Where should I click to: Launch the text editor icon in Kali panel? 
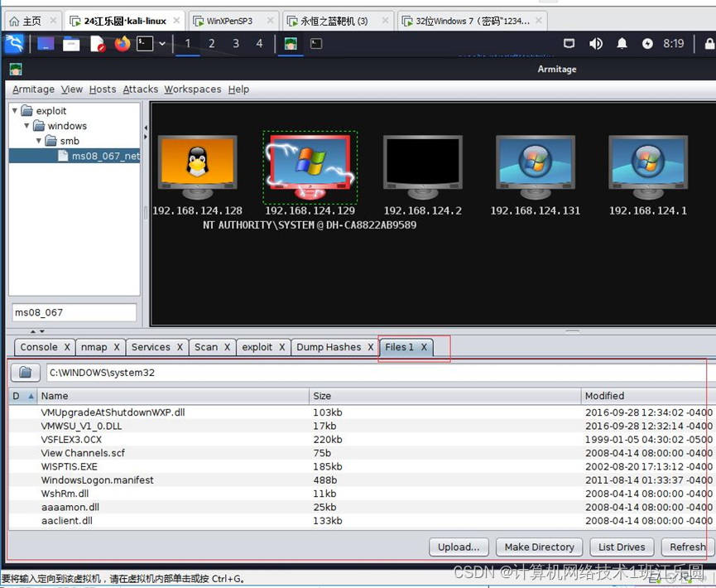coord(98,44)
